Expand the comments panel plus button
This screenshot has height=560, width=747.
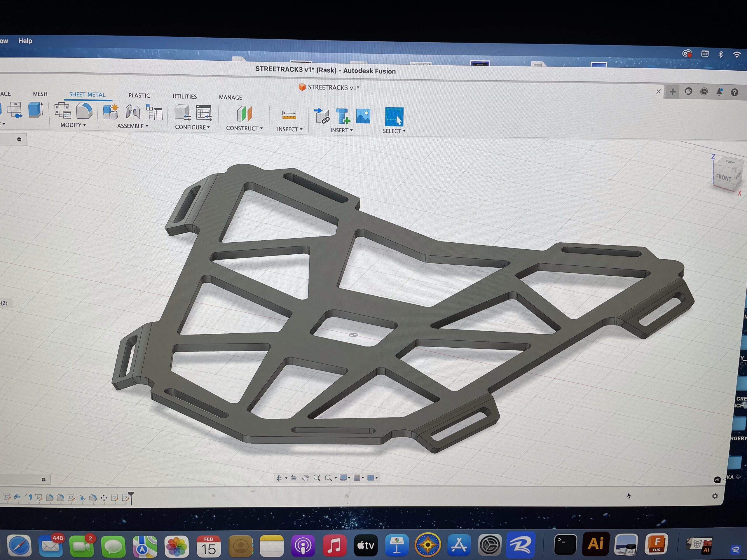pyautogui.click(x=43, y=480)
